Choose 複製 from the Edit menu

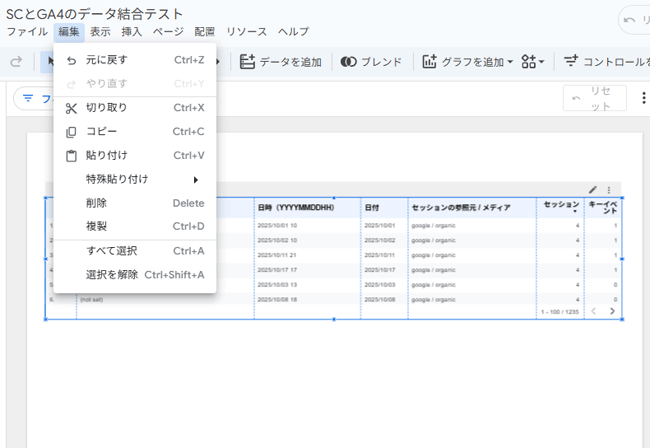click(x=135, y=226)
